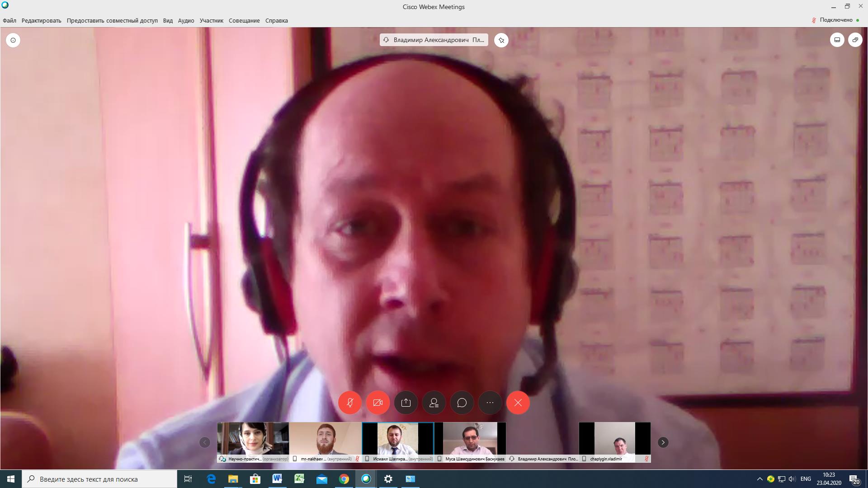Open Предоставить совместный доступ menu

click(x=112, y=20)
